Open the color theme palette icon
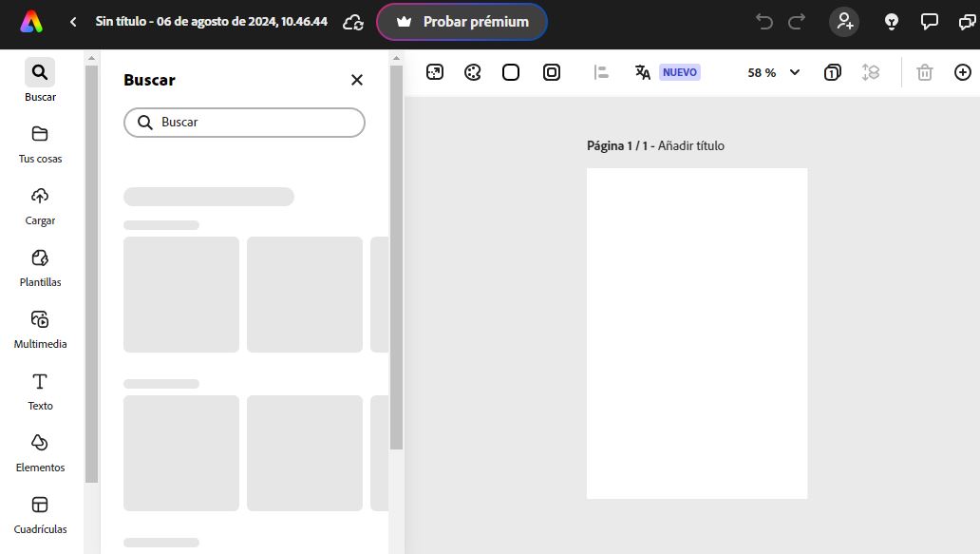The height and width of the screenshot is (554, 980). coord(473,72)
